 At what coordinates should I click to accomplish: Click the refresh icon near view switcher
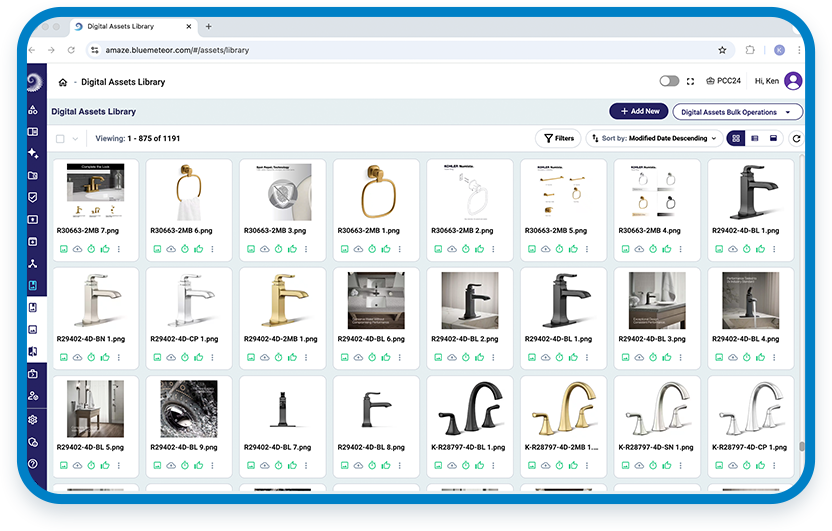coord(796,138)
